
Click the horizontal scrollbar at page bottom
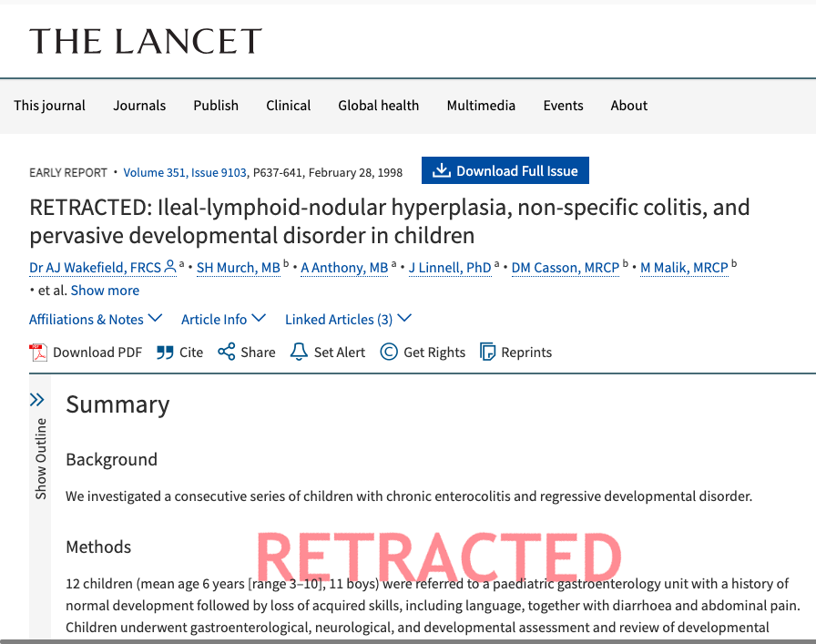(408, 640)
